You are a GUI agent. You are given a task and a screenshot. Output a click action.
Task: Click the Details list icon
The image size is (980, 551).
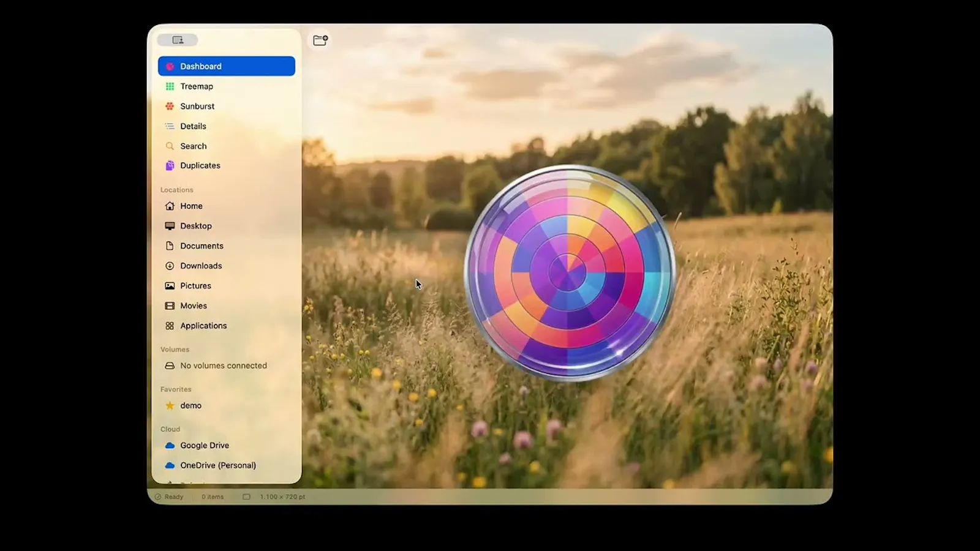[170, 126]
